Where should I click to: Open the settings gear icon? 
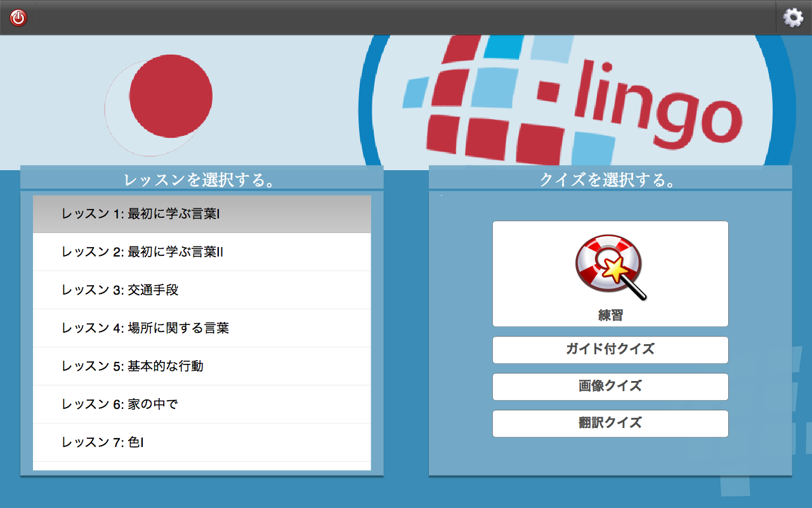click(793, 18)
